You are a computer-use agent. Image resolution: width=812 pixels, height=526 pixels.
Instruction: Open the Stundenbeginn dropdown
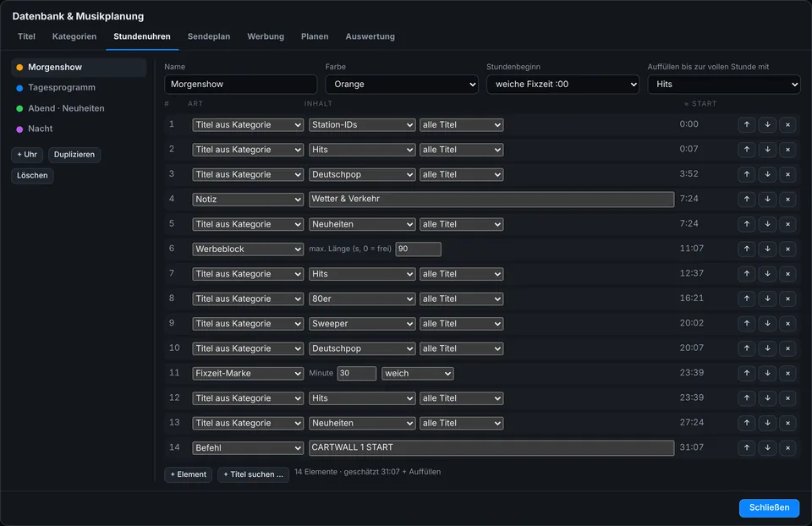point(563,84)
